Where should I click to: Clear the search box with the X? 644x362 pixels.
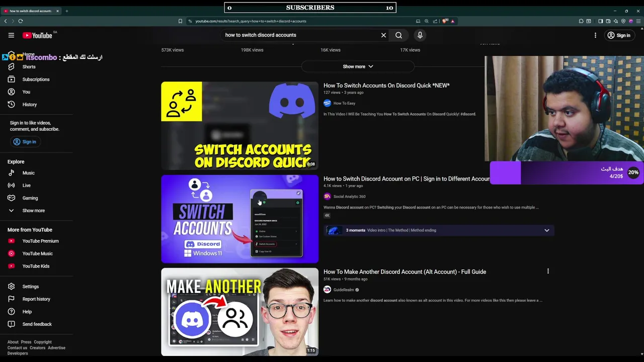(x=383, y=35)
